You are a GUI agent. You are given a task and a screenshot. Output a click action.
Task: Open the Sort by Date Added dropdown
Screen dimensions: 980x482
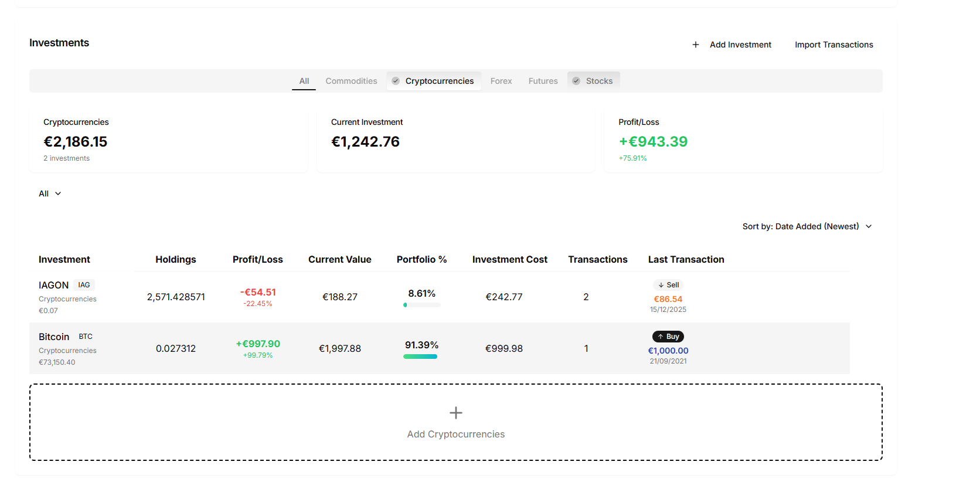coord(800,226)
